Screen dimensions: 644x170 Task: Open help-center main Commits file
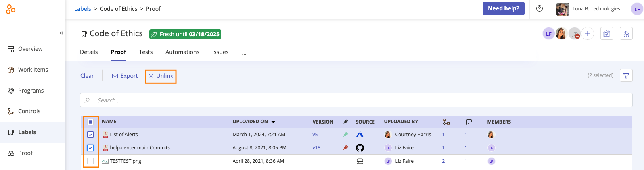[x=140, y=148]
